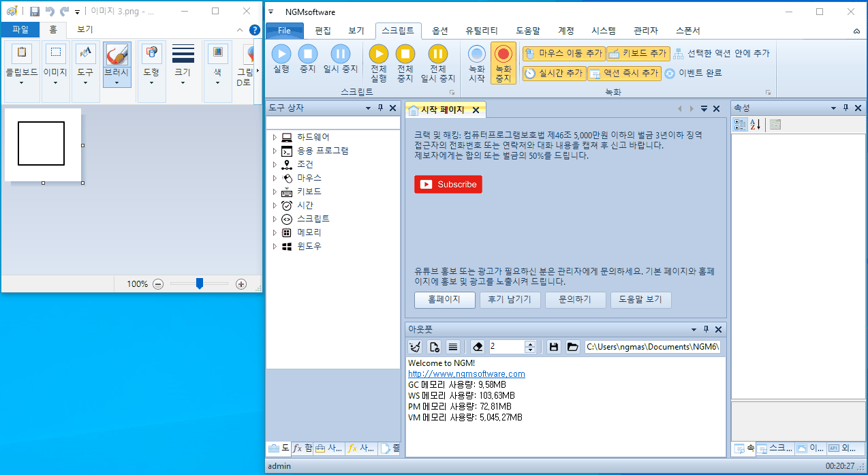Expand 응용 프로그램 tree node
This screenshot has width=868, height=475.
pyautogui.click(x=275, y=151)
